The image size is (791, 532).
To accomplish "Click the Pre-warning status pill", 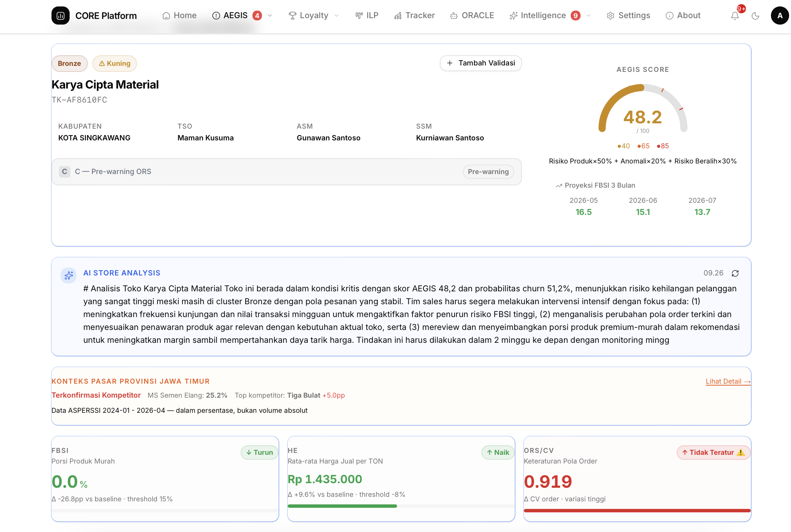I will pos(488,172).
